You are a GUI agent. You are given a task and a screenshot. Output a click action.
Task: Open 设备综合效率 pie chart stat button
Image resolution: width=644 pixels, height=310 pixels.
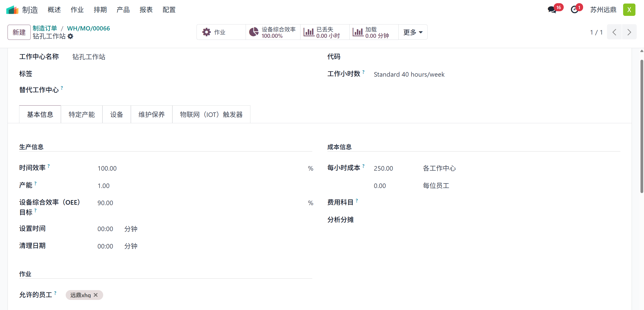[x=273, y=32]
